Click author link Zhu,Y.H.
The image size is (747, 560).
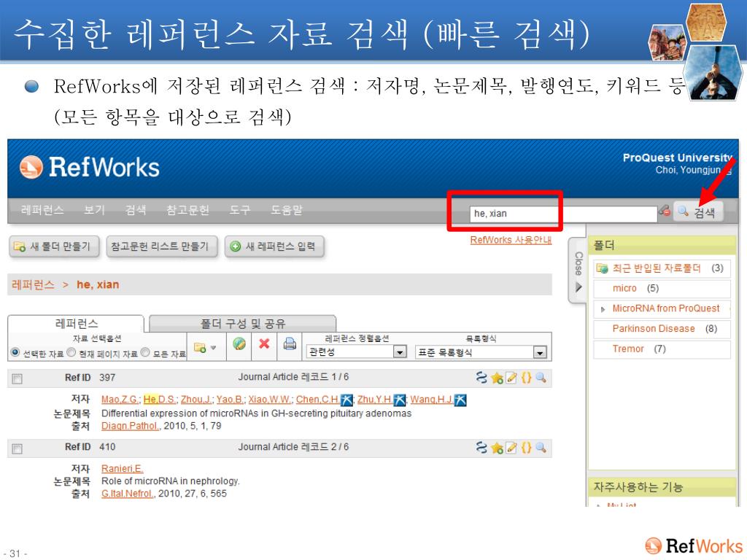click(375, 400)
